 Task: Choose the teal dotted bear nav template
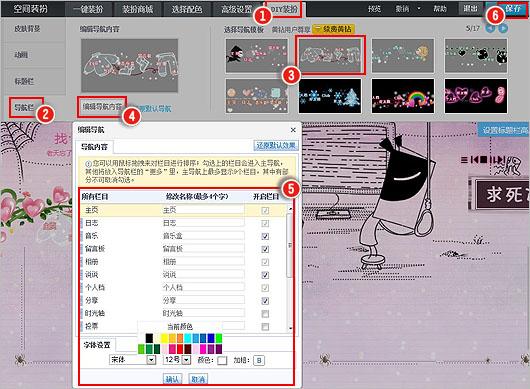pyautogui.click(x=403, y=55)
